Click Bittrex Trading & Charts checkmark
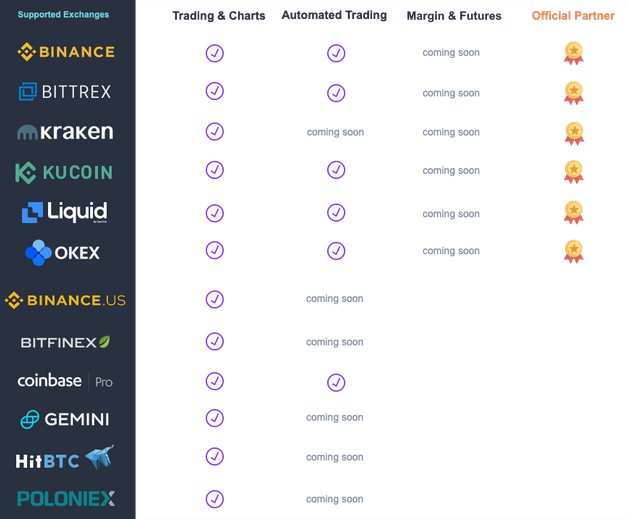The width and height of the screenshot is (628, 519). [215, 91]
